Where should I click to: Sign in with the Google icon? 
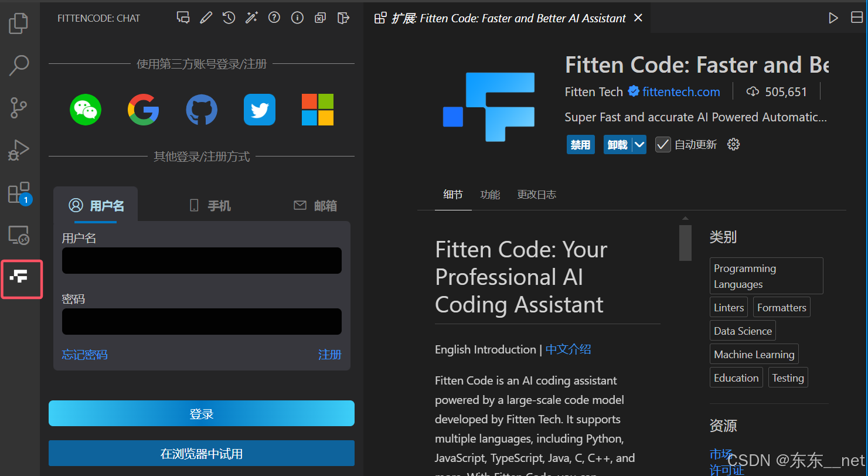pyautogui.click(x=143, y=110)
